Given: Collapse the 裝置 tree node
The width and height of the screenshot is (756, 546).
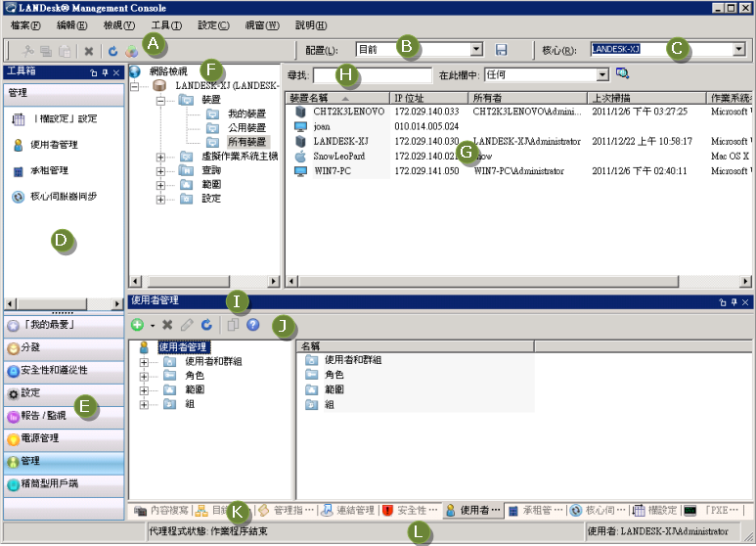Looking at the screenshot, I should (160, 101).
